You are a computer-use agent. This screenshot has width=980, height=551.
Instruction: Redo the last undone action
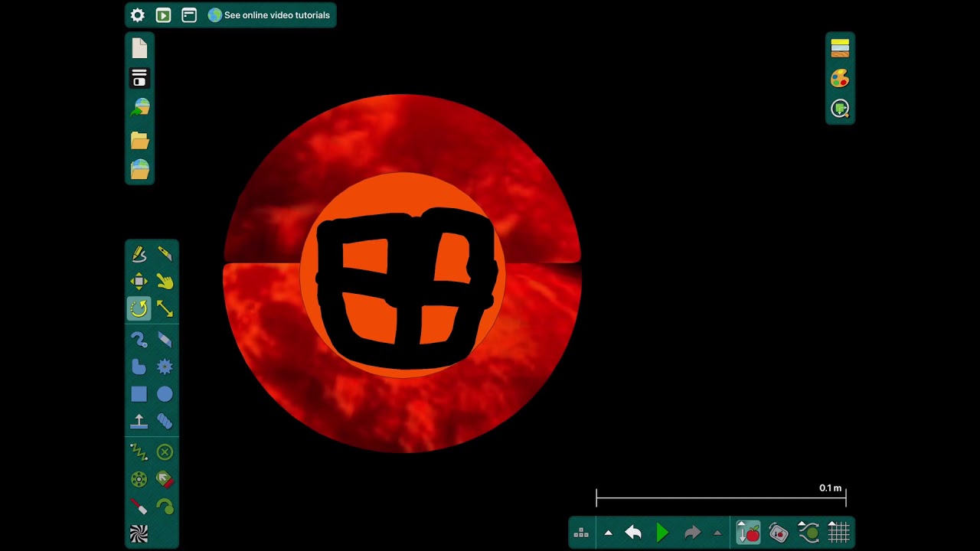[x=692, y=533]
